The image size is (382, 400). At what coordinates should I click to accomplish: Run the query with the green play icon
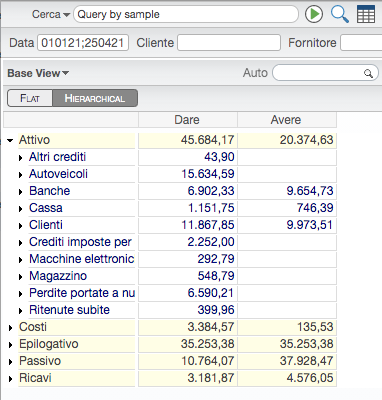click(314, 14)
